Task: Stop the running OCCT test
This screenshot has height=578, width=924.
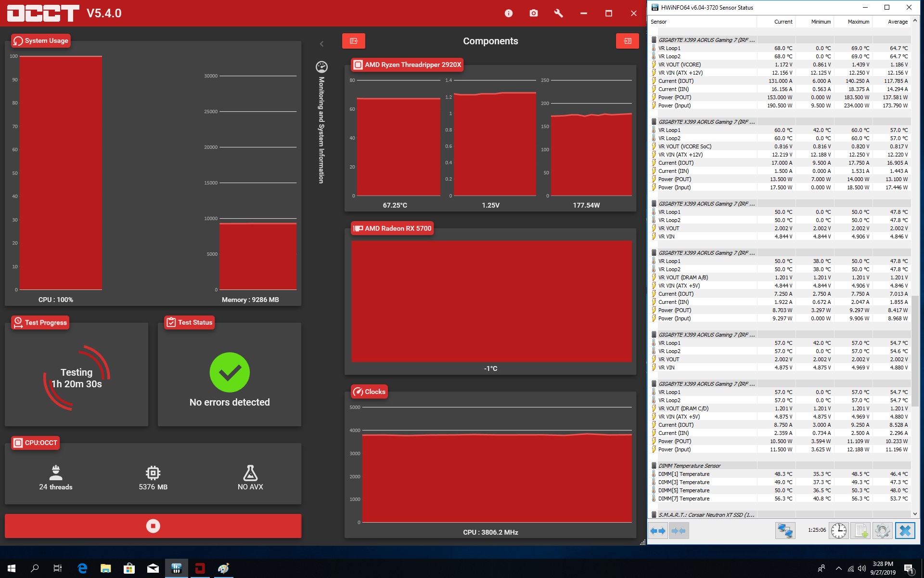Action: [x=153, y=525]
